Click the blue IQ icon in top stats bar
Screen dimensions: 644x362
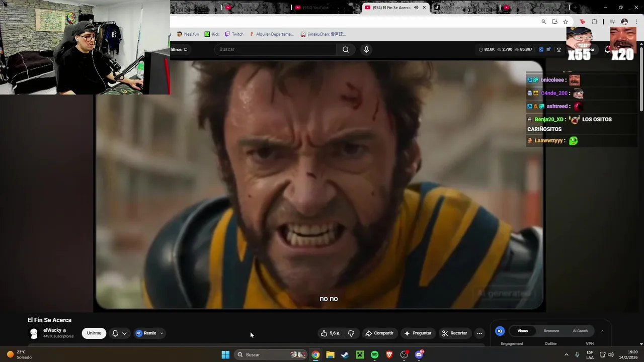541,50
